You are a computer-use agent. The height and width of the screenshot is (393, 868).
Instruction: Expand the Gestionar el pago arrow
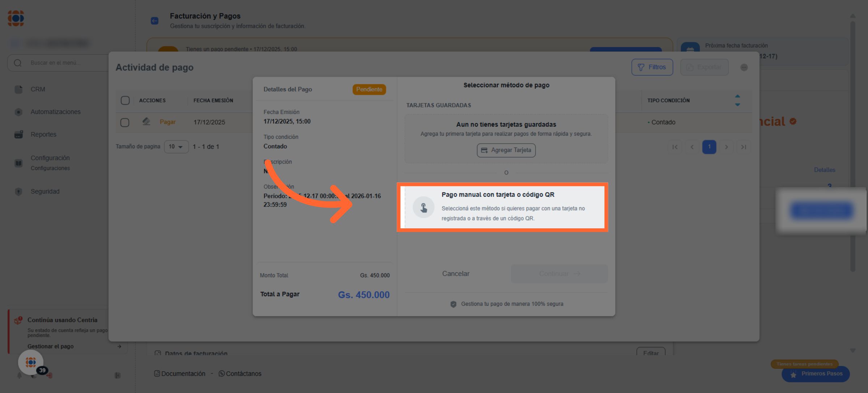click(119, 347)
